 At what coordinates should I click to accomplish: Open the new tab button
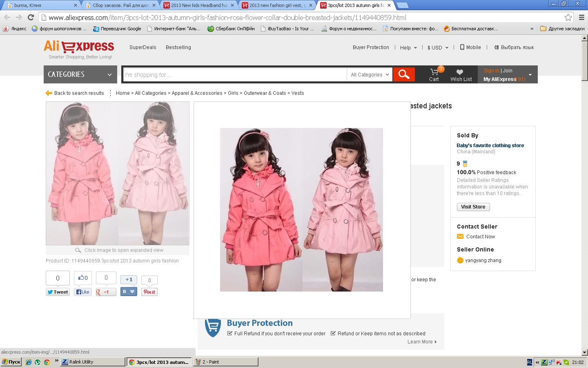click(402, 5)
